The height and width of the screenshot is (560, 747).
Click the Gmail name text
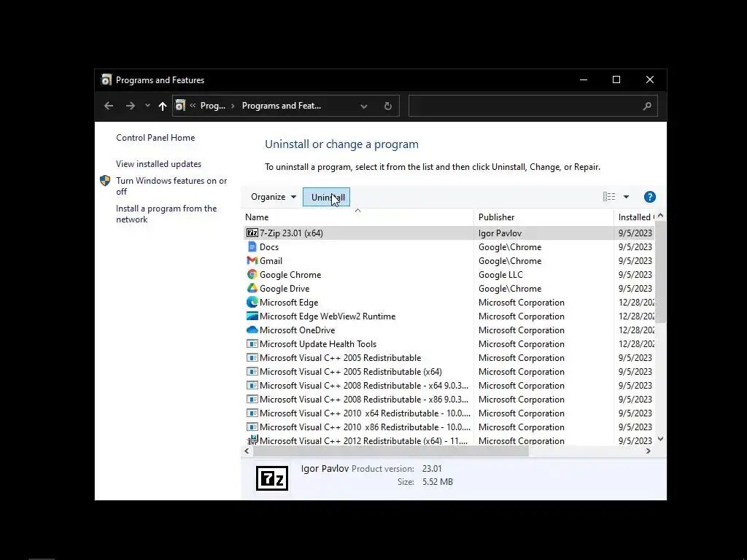271,261
